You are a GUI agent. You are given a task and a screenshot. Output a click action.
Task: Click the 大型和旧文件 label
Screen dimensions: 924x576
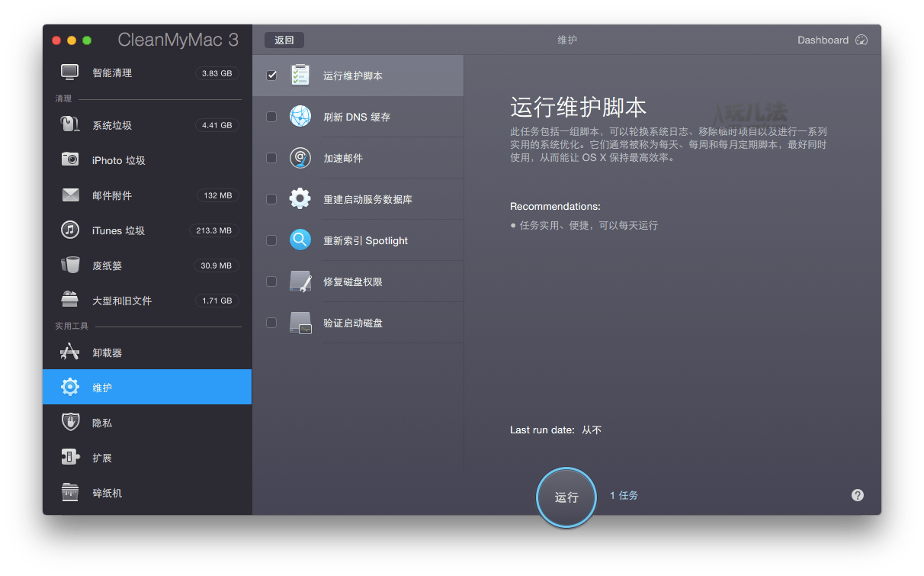tap(122, 301)
